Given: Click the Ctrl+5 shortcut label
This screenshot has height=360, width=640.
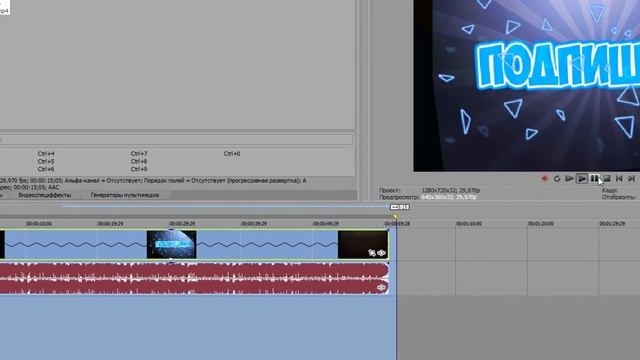Looking at the screenshot, I should pyautogui.click(x=46, y=162).
